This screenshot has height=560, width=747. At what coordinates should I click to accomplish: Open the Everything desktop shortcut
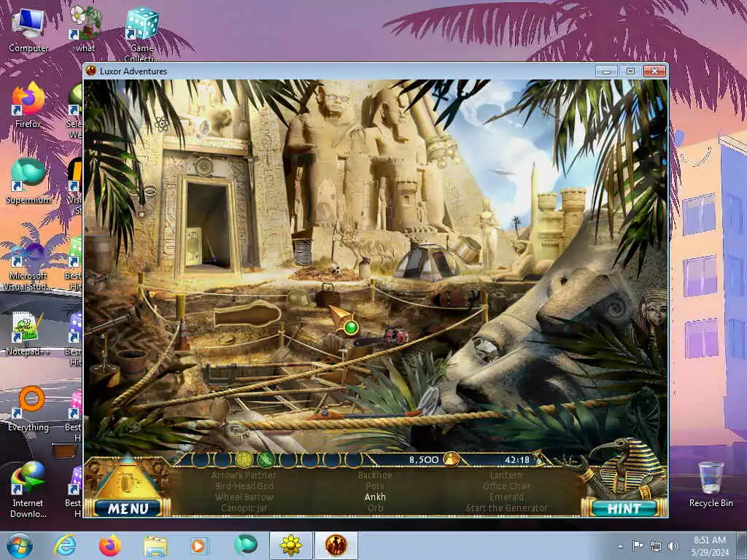(x=28, y=408)
